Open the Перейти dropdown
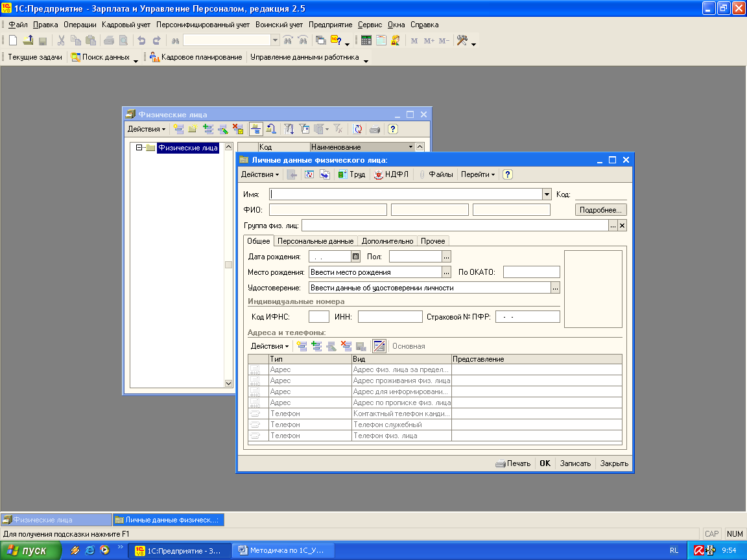 (478, 174)
